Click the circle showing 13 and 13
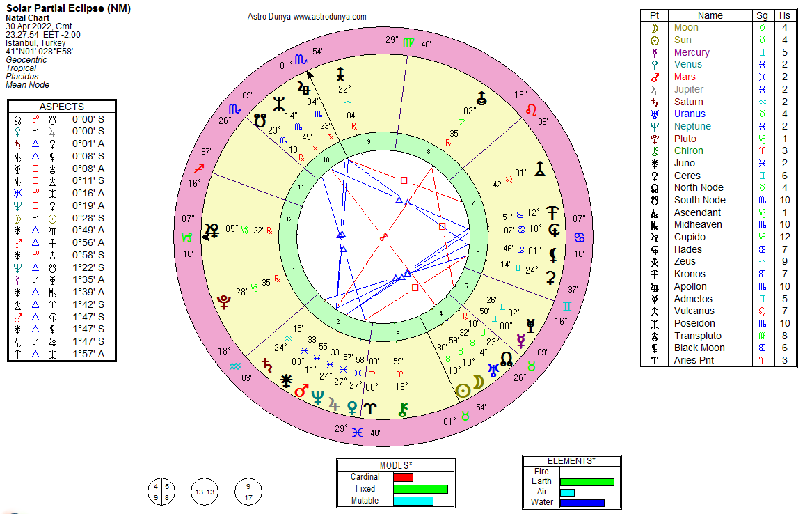 click(x=205, y=492)
